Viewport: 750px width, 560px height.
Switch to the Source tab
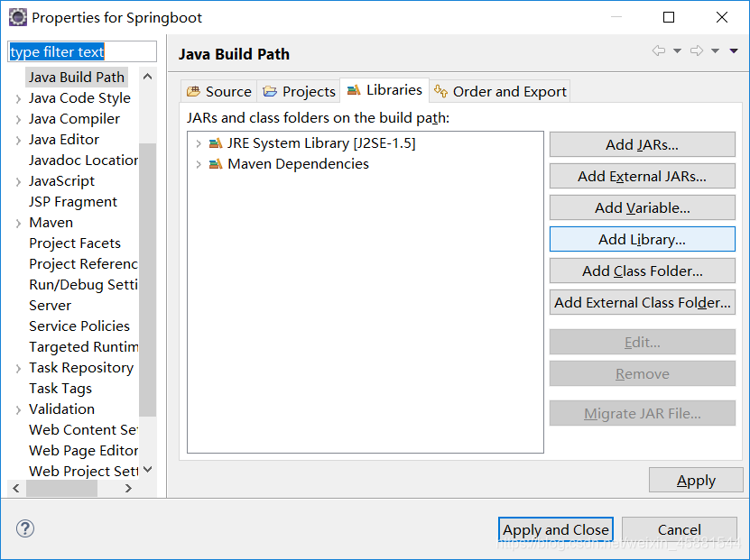point(219,91)
